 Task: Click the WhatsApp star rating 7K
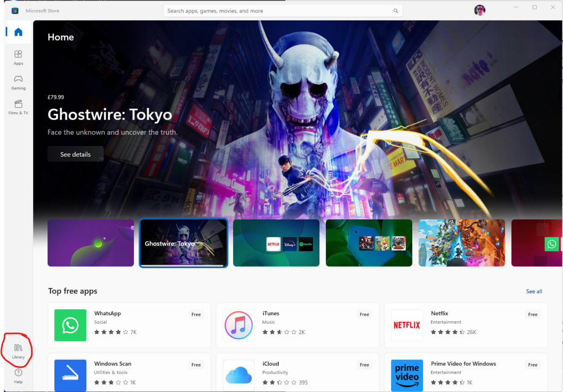(115, 332)
